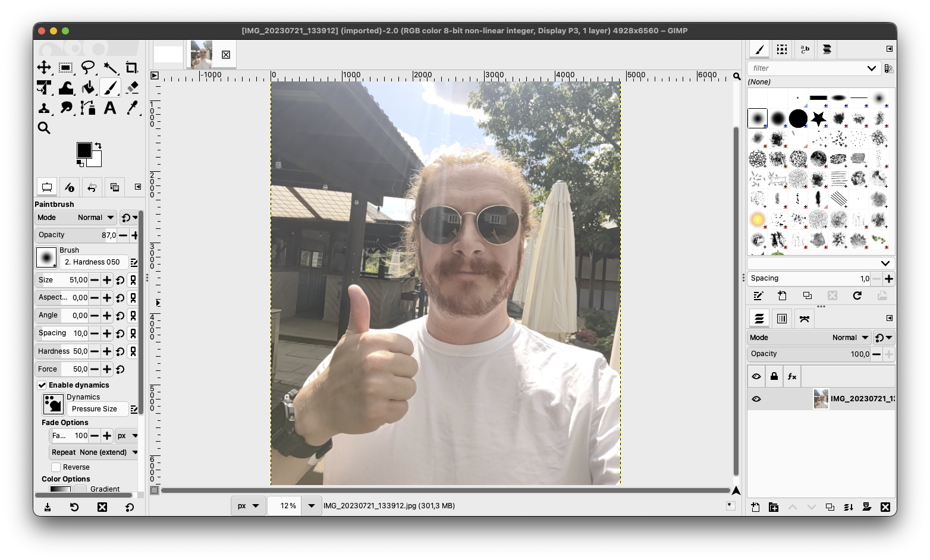Select the Crop tool
930x560 pixels.
[x=132, y=67]
